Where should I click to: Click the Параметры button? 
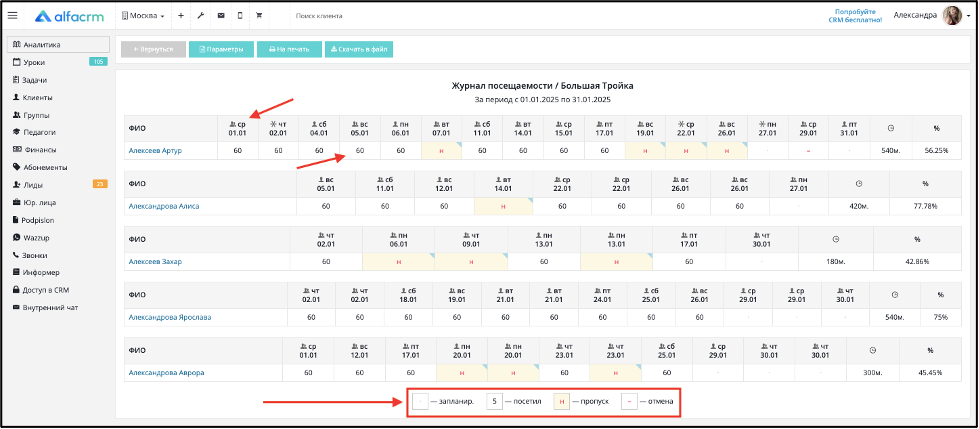tap(221, 49)
